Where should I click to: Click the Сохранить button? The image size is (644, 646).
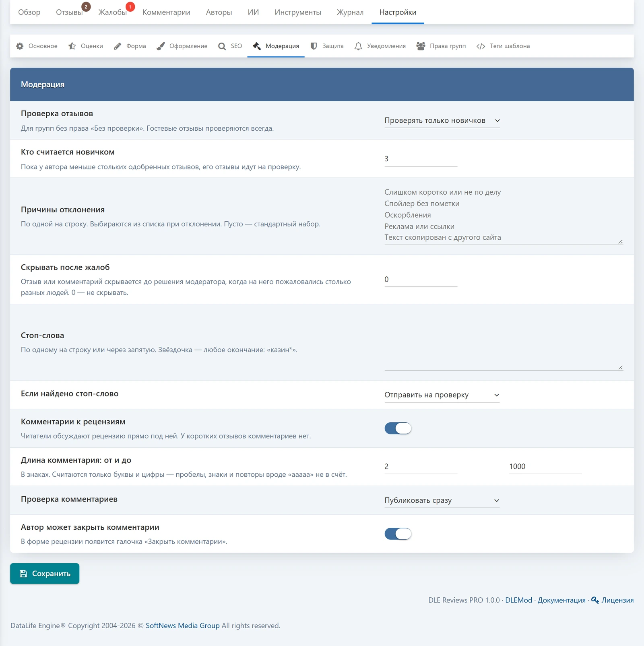tap(45, 574)
